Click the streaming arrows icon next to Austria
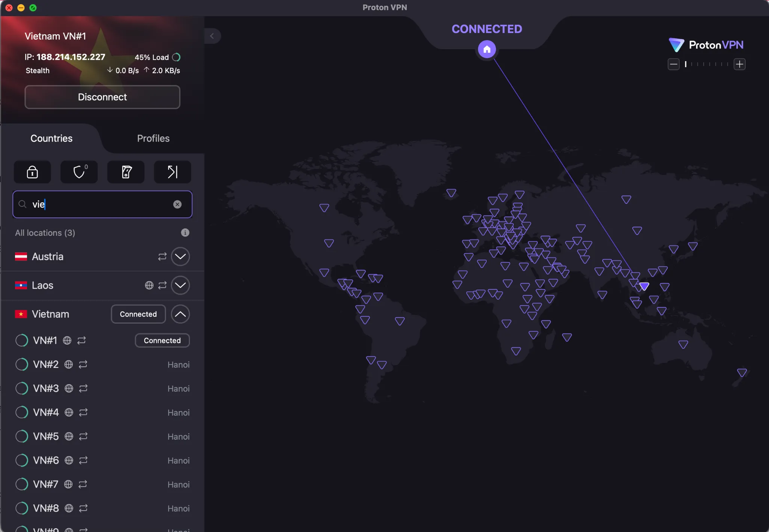The width and height of the screenshot is (769, 532). coord(161,256)
